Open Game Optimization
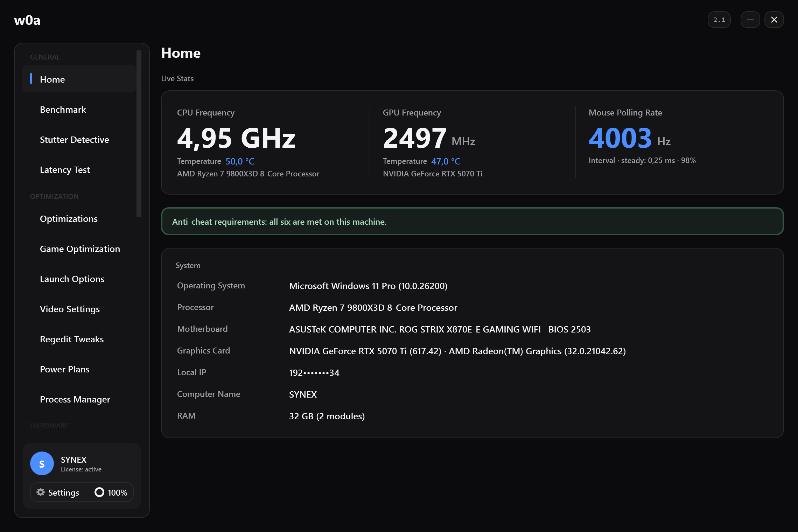Screen dimensions: 798x532 [79, 249]
